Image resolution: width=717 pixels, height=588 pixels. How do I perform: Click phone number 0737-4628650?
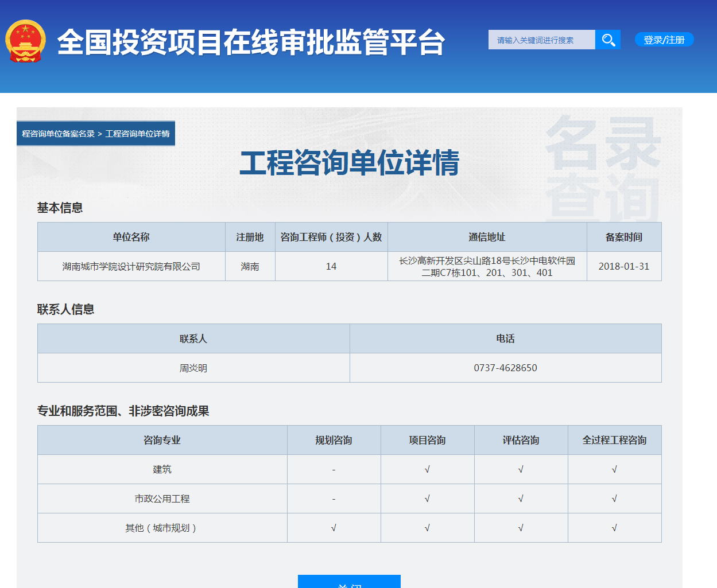(x=506, y=368)
